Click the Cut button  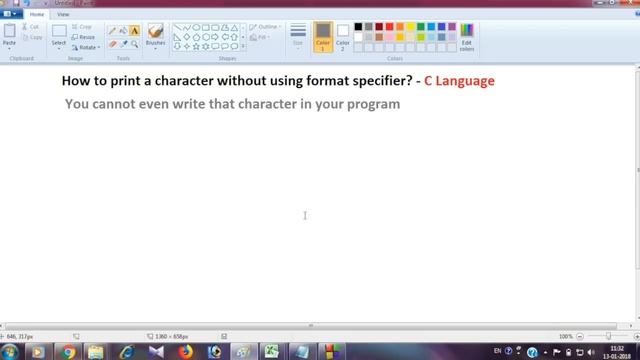click(x=31, y=27)
